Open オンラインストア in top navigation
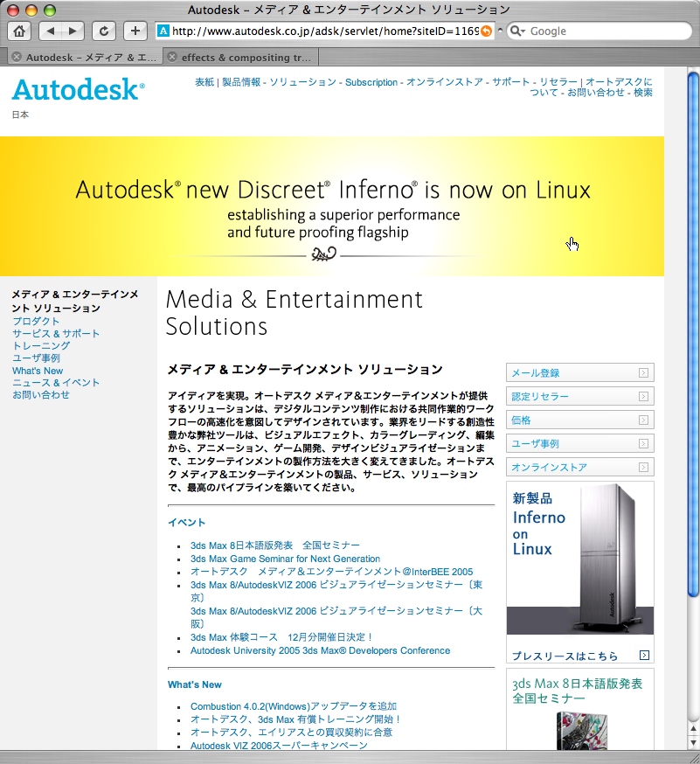The height and width of the screenshot is (764, 700). [x=445, y=82]
